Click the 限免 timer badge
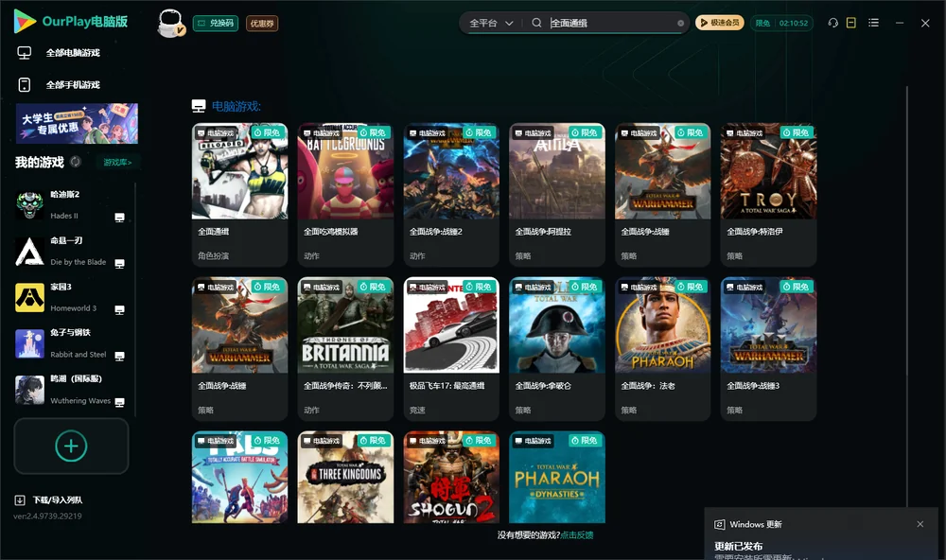946x560 pixels. 781,23
